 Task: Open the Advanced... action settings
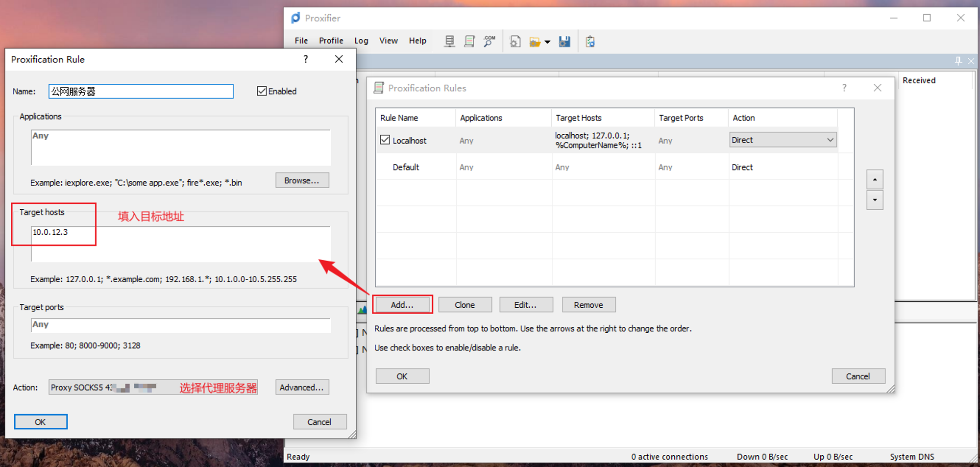pos(302,387)
